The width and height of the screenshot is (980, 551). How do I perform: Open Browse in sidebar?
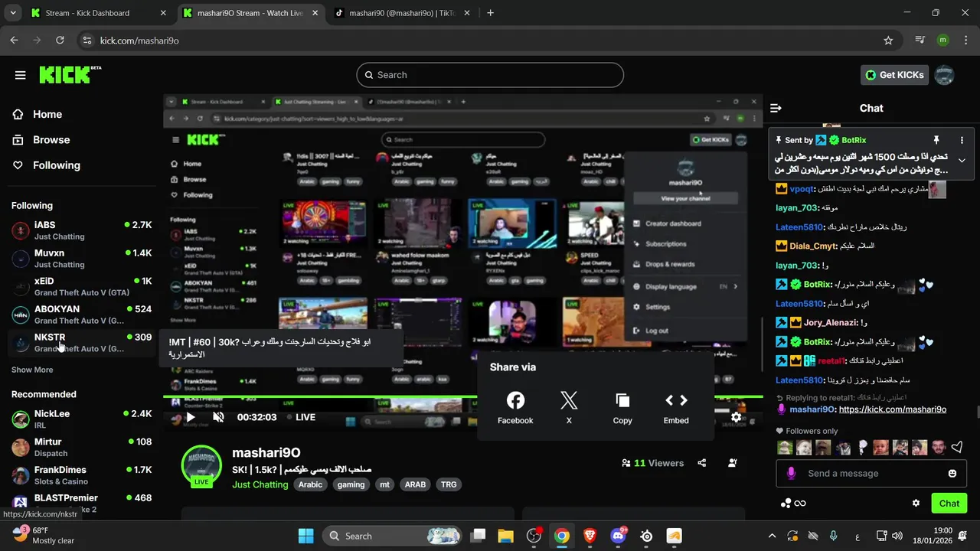(x=51, y=139)
